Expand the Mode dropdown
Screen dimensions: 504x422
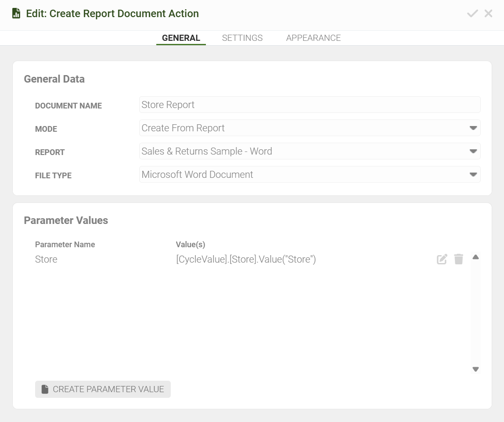pos(473,128)
